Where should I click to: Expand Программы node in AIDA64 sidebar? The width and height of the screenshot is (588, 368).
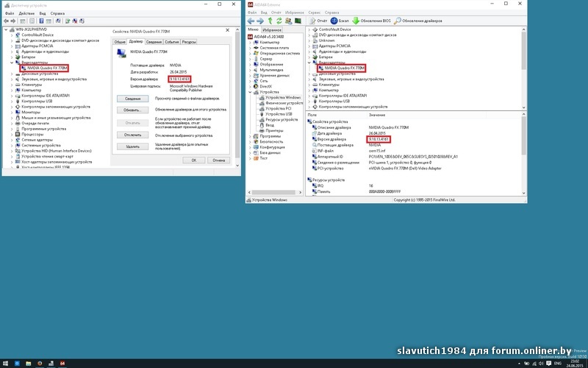250,136
